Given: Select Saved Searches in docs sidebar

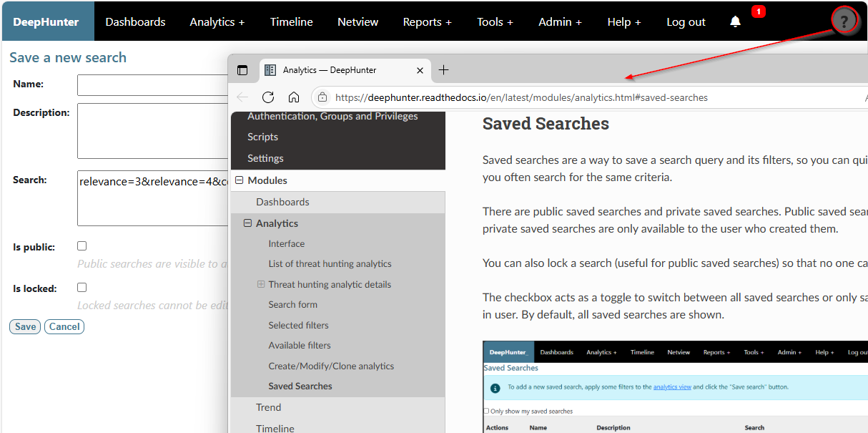Looking at the screenshot, I should point(300,386).
